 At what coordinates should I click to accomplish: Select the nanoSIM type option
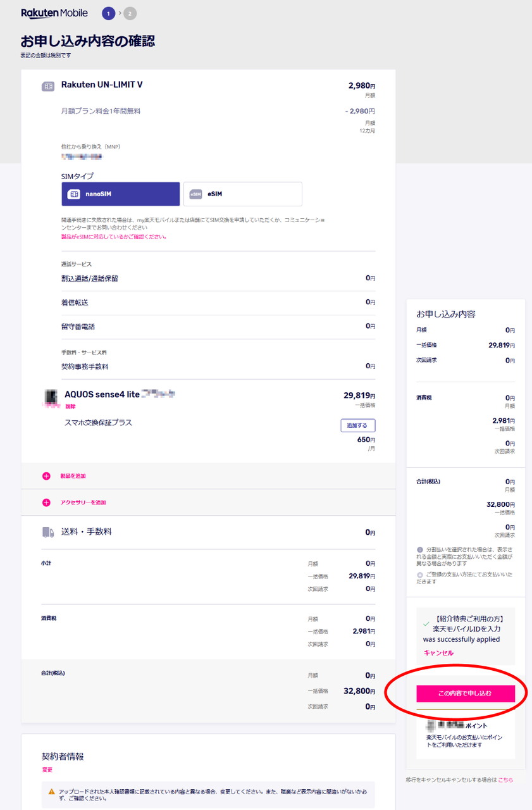coord(121,194)
